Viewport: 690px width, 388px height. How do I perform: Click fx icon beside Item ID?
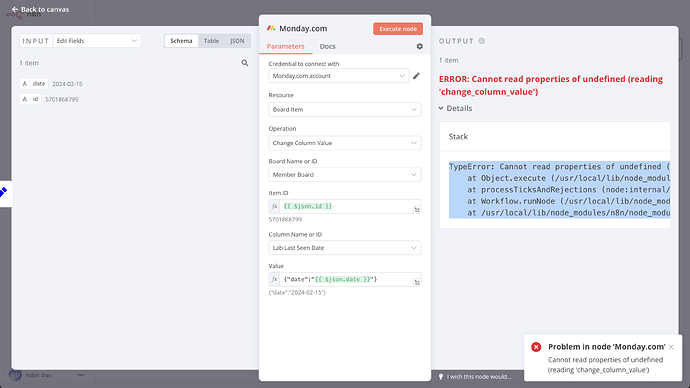(274, 206)
